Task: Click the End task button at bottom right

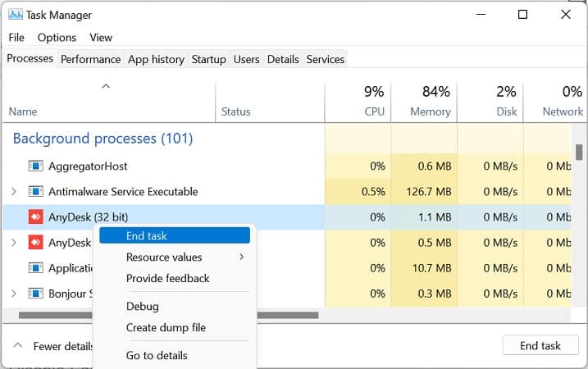Action: coord(540,345)
